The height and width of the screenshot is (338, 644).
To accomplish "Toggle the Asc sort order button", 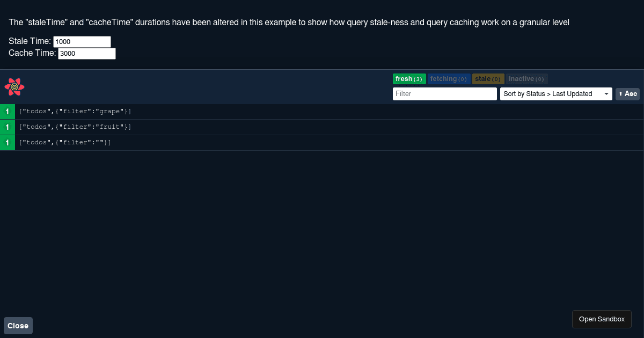I will [627, 94].
